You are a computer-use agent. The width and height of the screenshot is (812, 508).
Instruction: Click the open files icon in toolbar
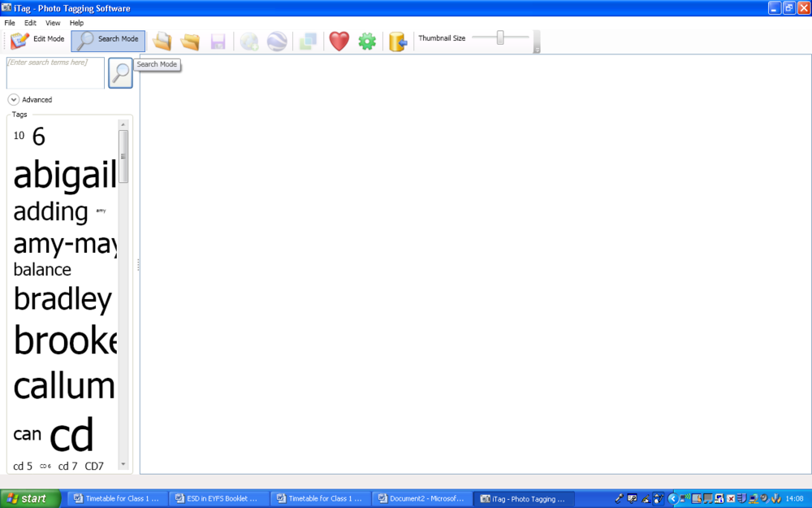click(162, 41)
